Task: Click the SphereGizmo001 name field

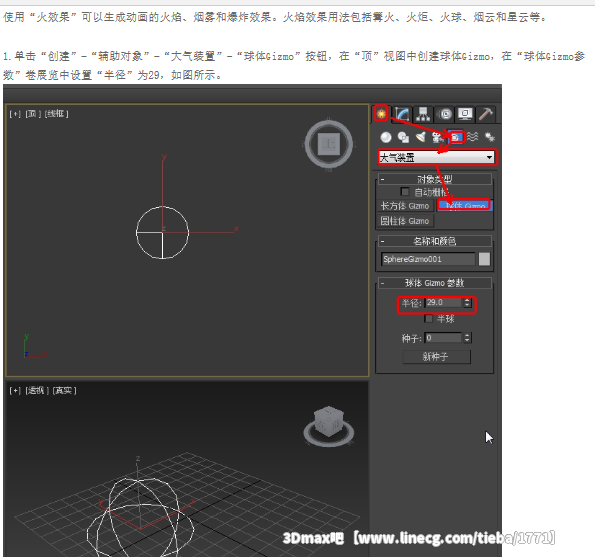Action: click(428, 259)
